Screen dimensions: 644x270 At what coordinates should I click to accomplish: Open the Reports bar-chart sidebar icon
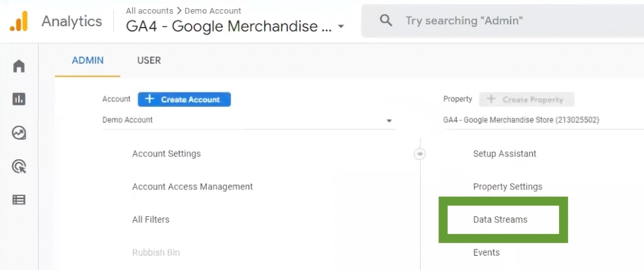point(19,99)
